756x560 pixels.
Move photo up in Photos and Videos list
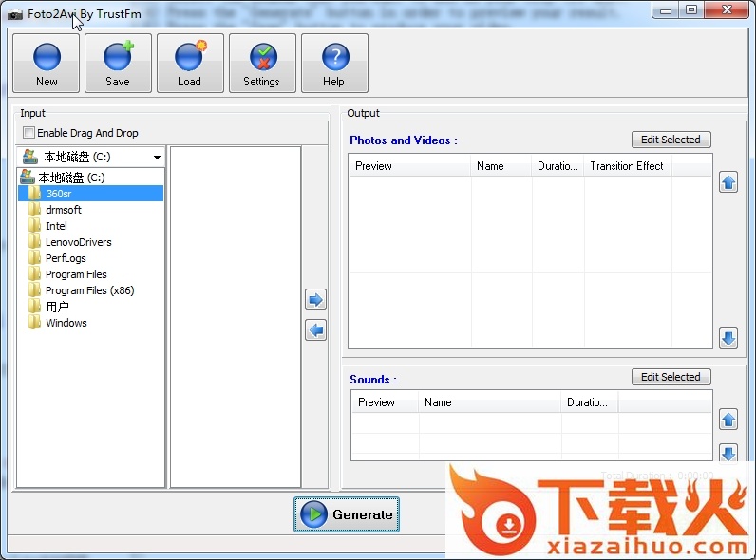(728, 182)
